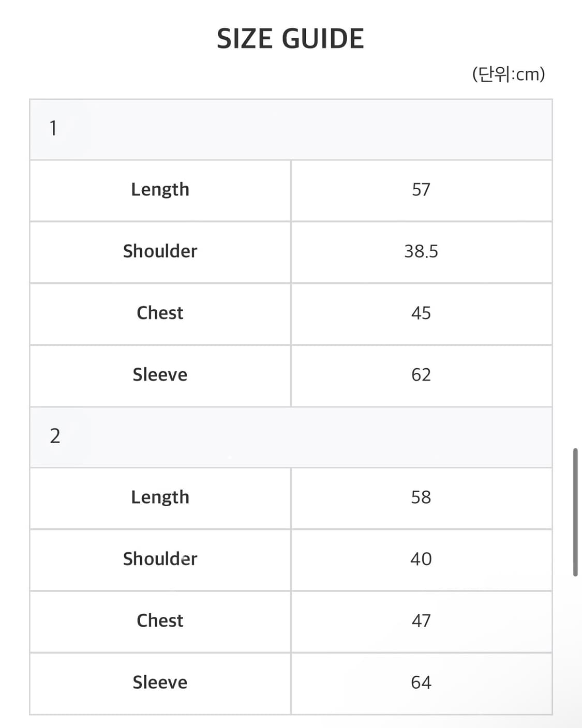Click the Chest label under size 2
Image resolution: width=582 pixels, height=728 pixels.
point(160,620)
